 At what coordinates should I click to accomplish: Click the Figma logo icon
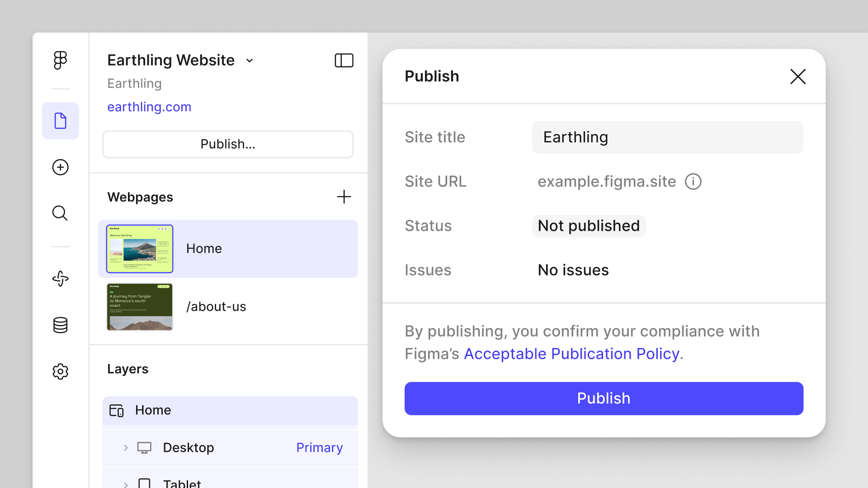tap(60, 60)
